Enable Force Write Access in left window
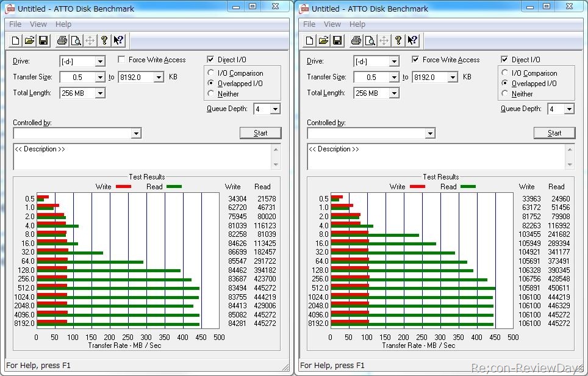 (x=122, y=60)
